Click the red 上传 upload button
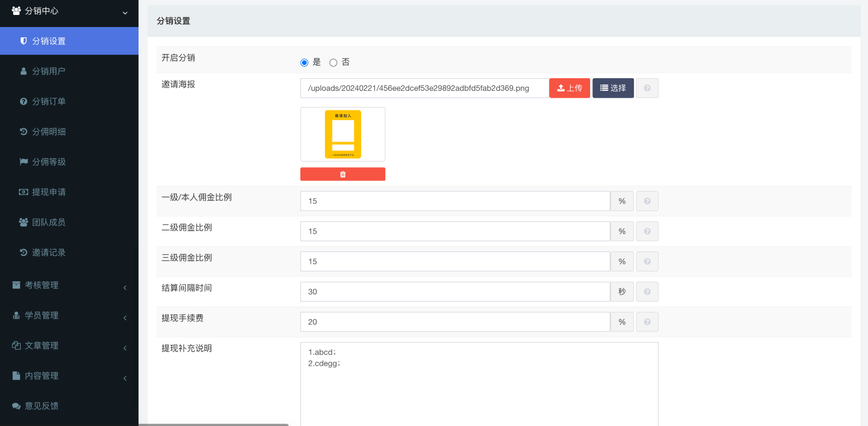Screen dimensions: 868x426 coord(569,88)
